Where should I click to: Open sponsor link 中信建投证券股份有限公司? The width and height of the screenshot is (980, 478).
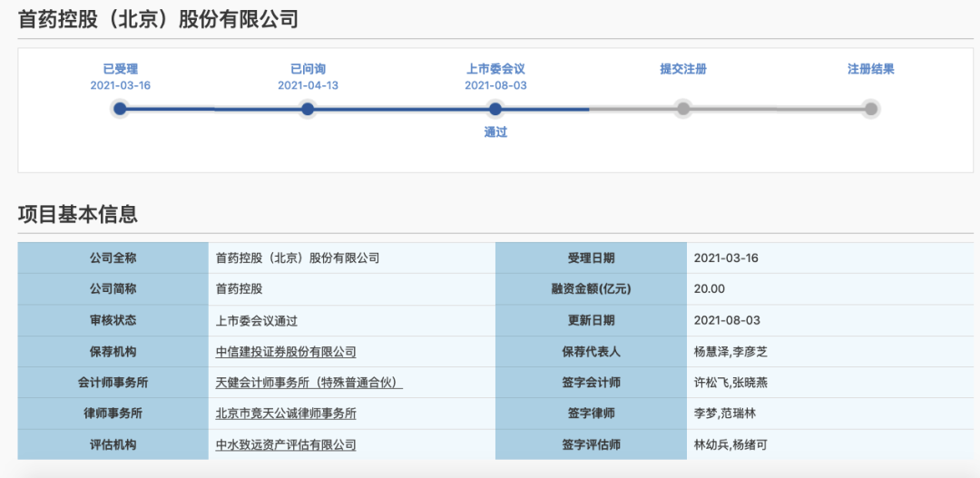[x=286, y=352]
